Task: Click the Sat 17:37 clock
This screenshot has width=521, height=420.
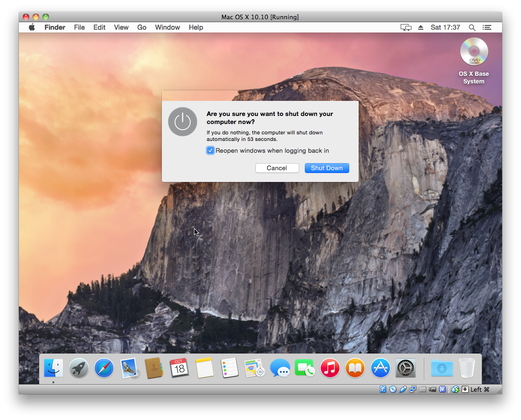Action: coord(445,27)
